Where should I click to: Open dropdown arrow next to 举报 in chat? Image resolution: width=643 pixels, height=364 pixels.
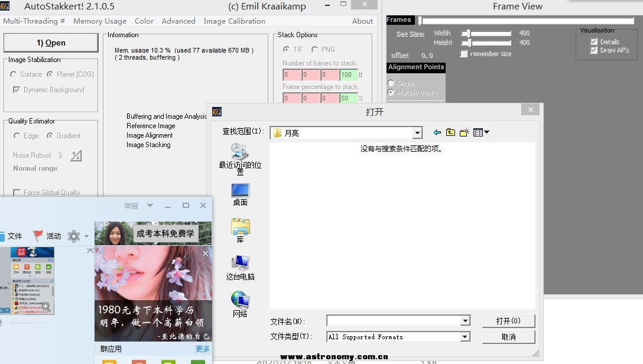click(150, 206)
